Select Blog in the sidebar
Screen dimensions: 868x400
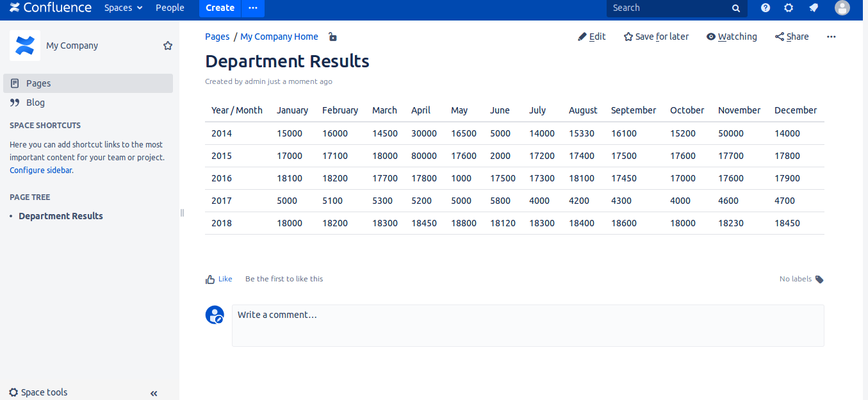35,103
